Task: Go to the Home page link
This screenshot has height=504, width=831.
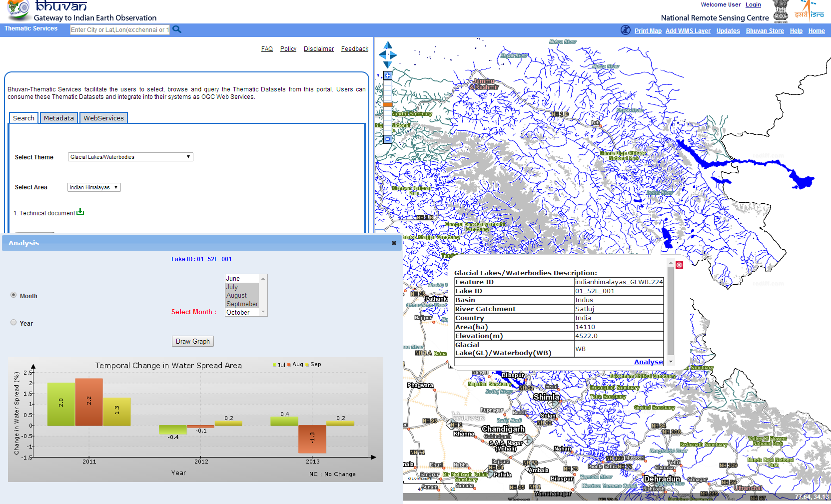Action: point(817,31)
